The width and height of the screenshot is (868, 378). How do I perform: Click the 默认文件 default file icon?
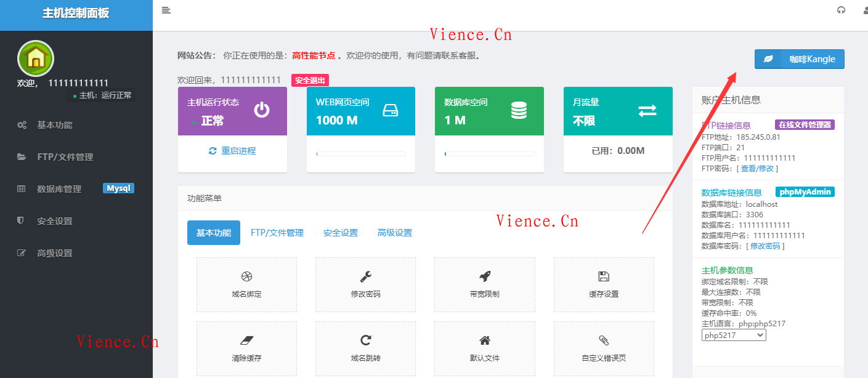pos(485,348)
